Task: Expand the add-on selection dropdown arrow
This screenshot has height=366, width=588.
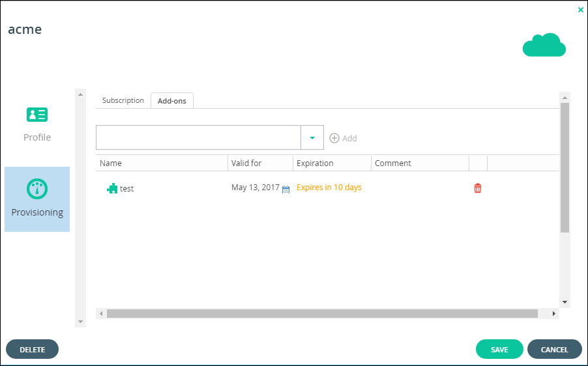Action: 312,138
